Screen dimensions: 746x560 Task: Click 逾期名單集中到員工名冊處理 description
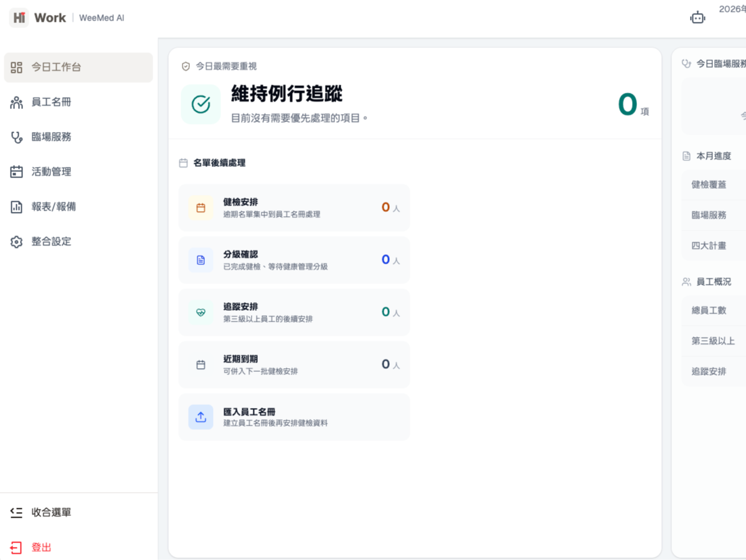coord(271,214)
